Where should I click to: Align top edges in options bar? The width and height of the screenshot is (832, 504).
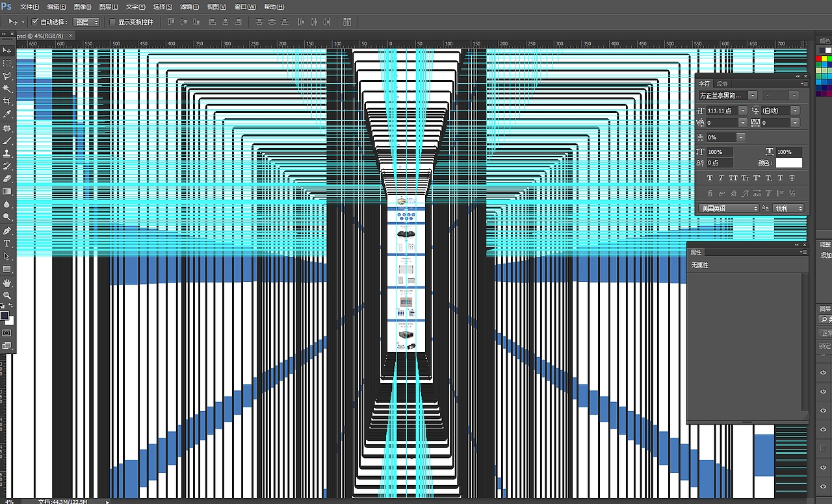[171, 22]
